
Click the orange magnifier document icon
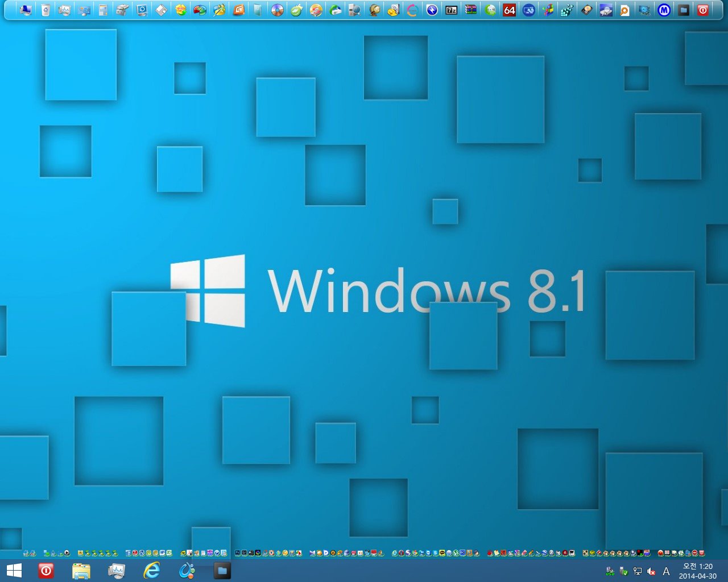625,10
